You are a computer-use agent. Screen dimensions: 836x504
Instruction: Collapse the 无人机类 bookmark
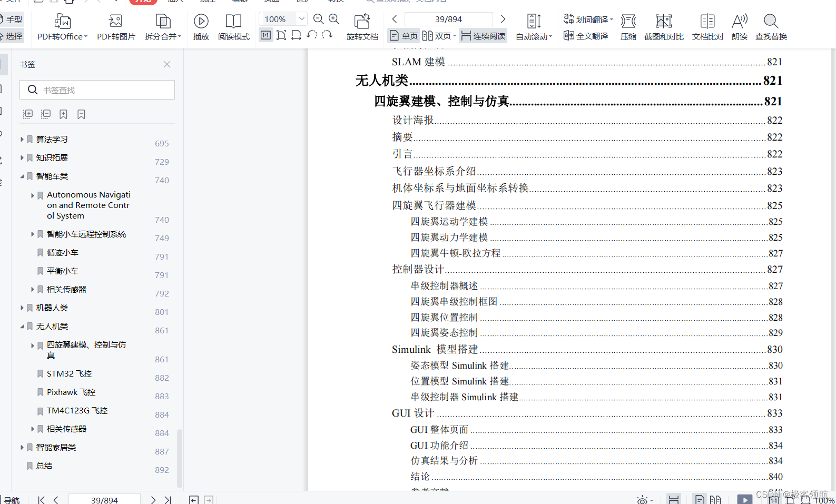point(22,326)
